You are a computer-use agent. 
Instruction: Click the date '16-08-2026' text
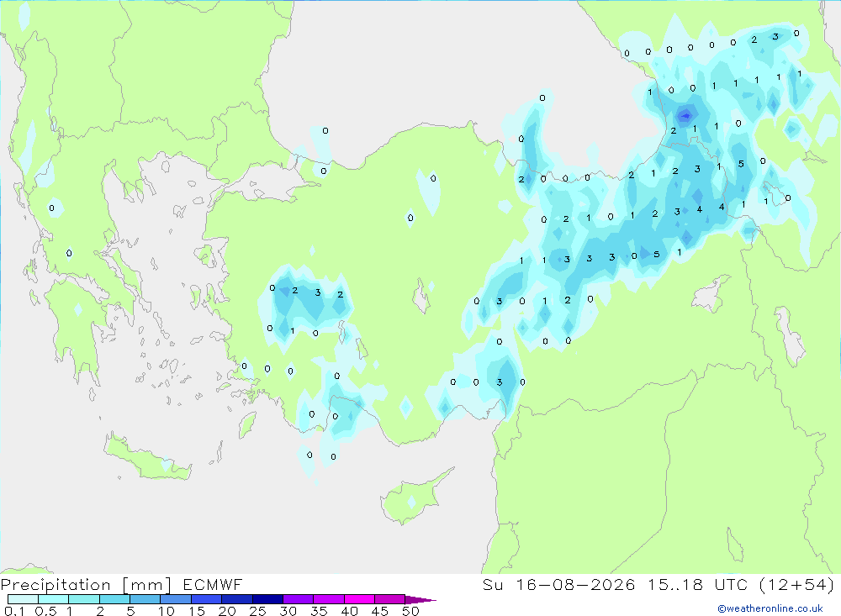[x=575, y=584]
